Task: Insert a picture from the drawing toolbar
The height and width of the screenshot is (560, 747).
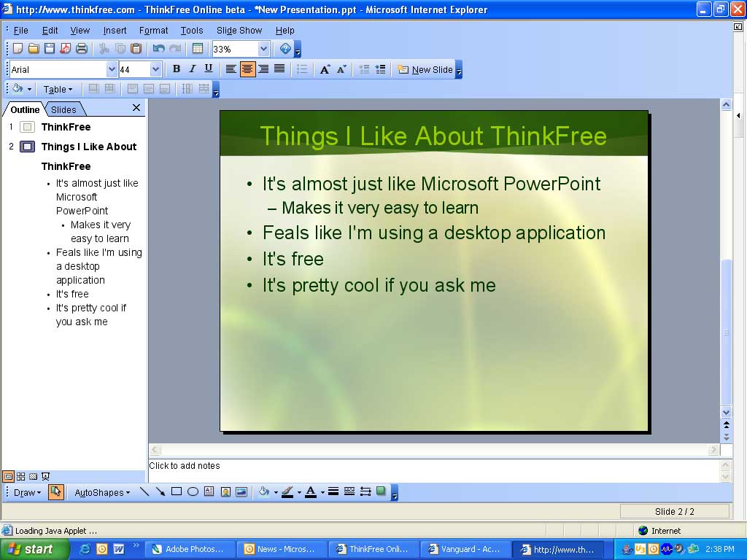Action: 241,491
